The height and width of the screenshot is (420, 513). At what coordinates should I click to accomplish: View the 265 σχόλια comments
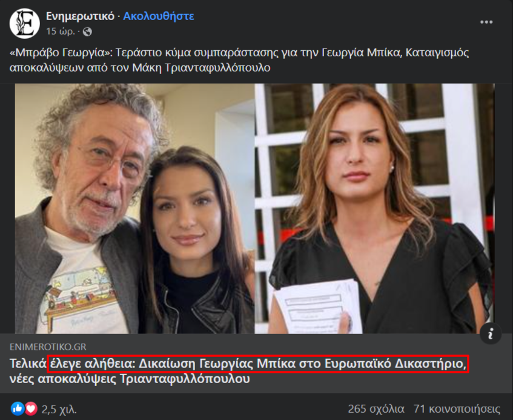[x=376, y=409]
